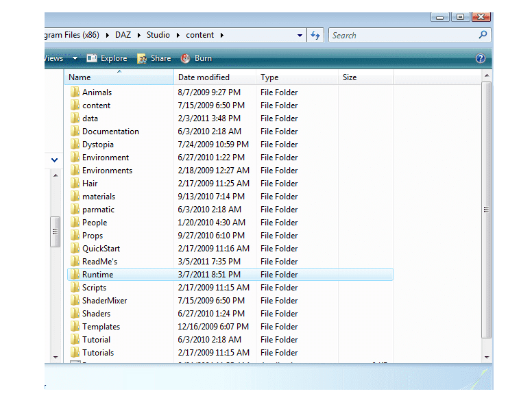532x398 pixels.
Task: Expand the breadcrumb arrow after content
Action: tap(222, 35)
